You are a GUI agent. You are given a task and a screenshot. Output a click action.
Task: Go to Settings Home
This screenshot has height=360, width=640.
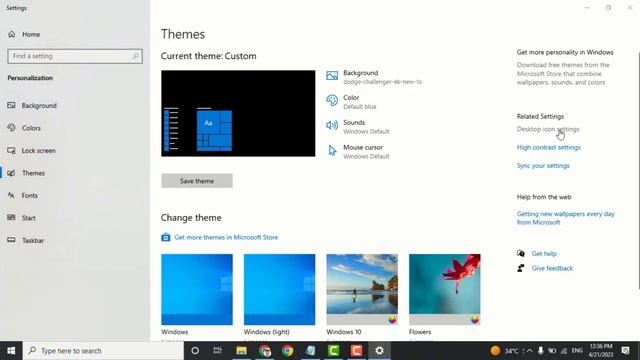(x=24, y=34)
